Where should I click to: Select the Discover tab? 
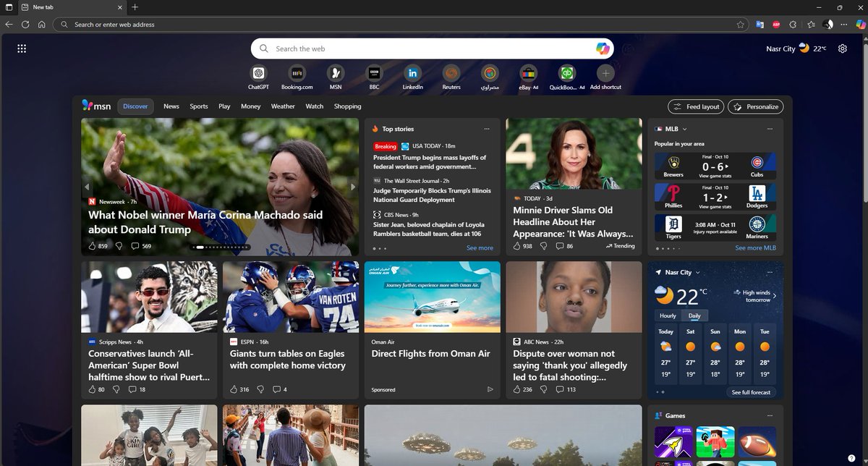coord(135,106)
